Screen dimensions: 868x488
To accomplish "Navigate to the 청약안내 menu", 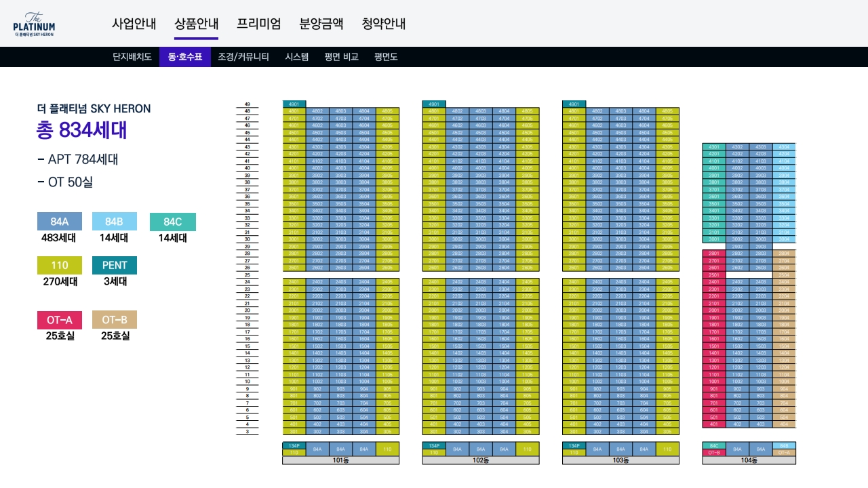I will [x=383, y=24].
